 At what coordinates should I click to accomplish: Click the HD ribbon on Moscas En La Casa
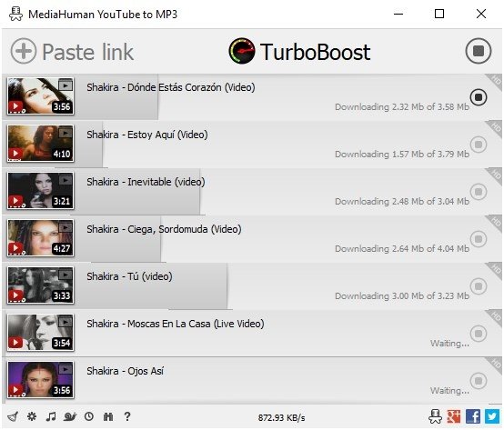[x=496, y=316]
